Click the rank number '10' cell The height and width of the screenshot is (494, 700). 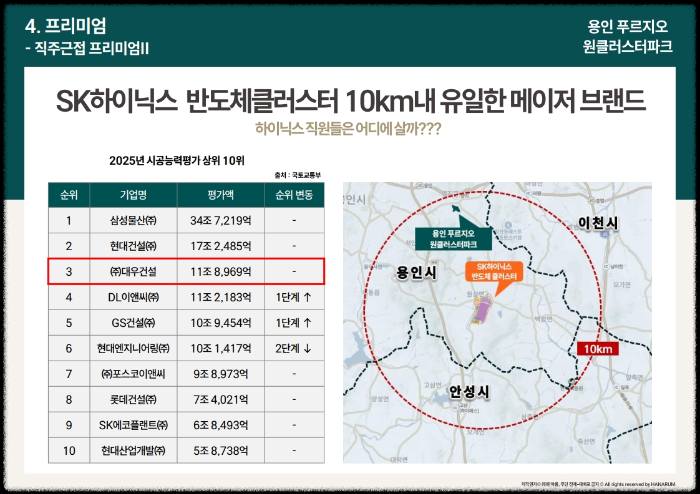pos(69,451)
